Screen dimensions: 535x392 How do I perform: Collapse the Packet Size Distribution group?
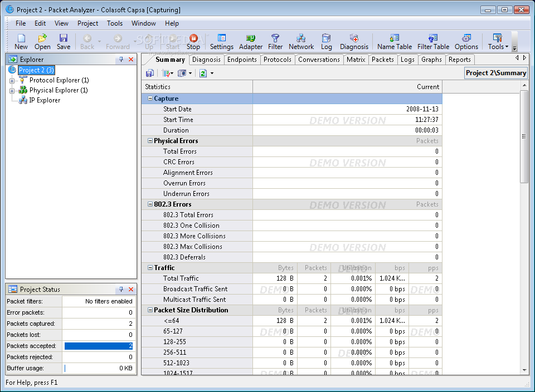(150, 310)
